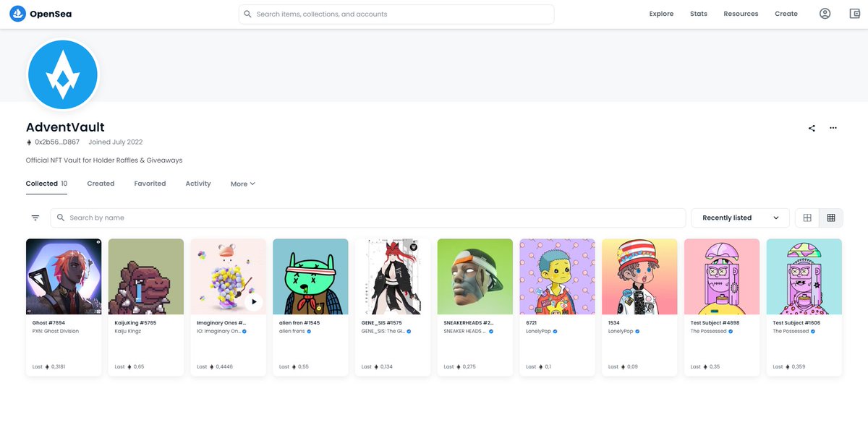Expand the More tab dropdown
Image resolution: width=868 pixels, height=430 pixels.
(x=243, y=184)
